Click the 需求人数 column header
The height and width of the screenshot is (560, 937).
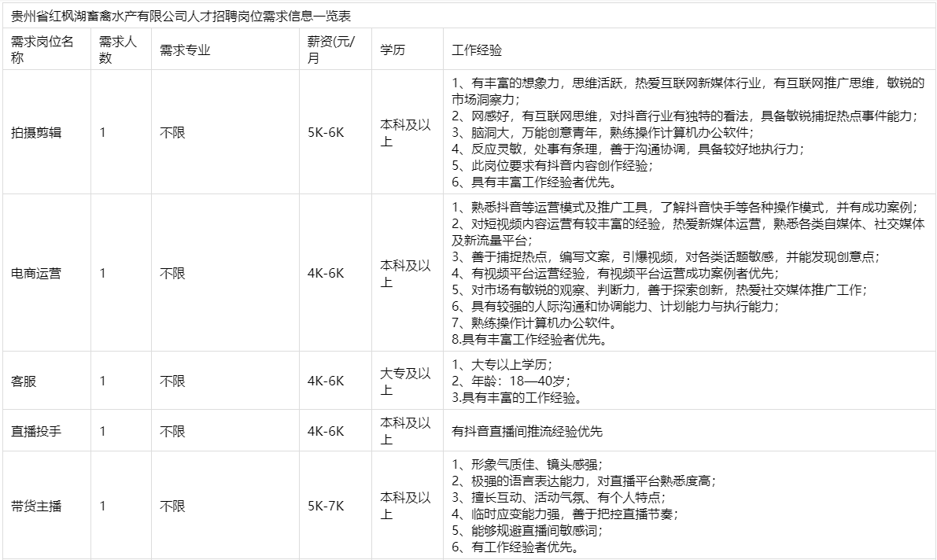point(117,50)
